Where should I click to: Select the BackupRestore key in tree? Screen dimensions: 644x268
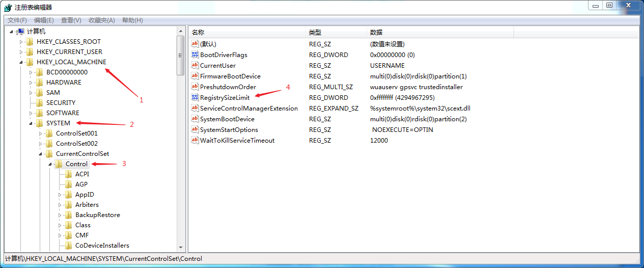97,215
